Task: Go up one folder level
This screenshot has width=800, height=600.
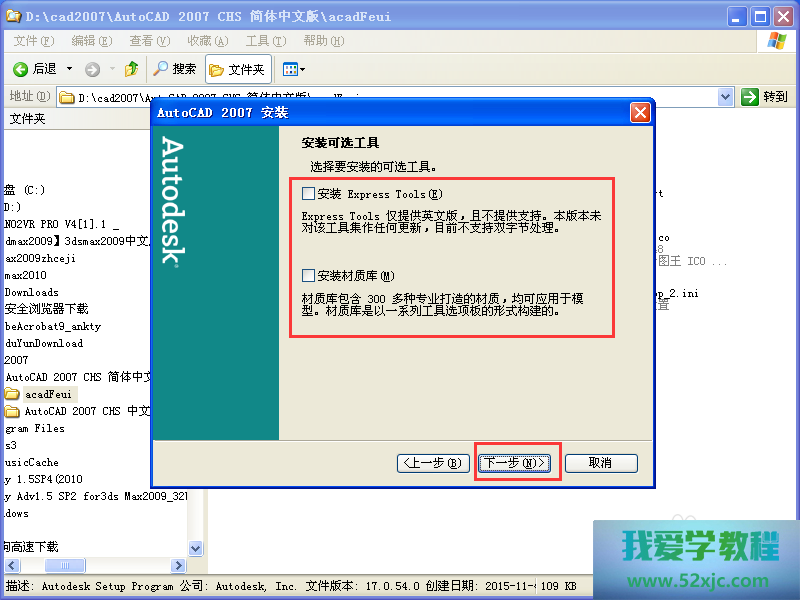Action: pyautogui.click(x=131, y=69)
